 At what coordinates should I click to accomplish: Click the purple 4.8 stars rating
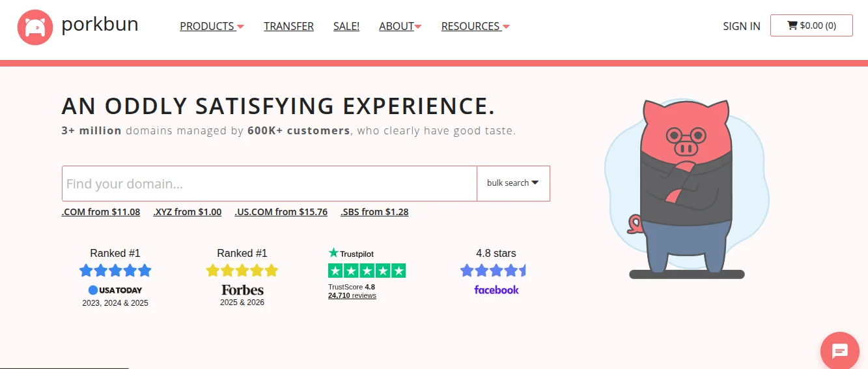tap(493, 270)
